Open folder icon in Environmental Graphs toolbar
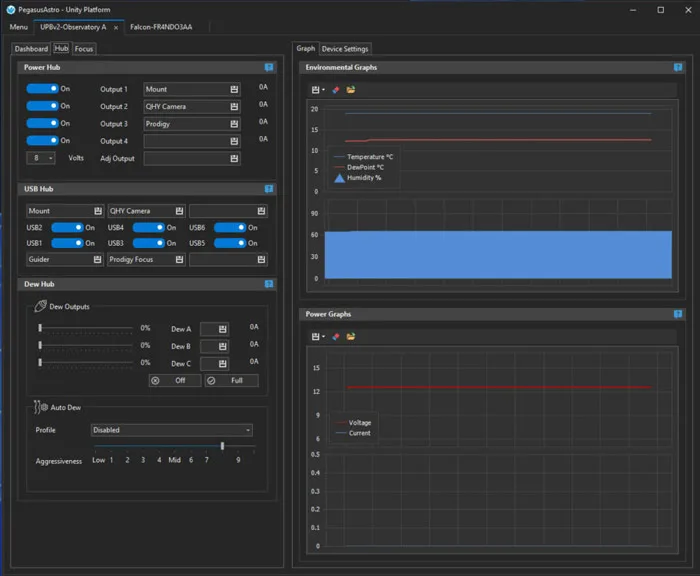The width and height of the screenshot is (700, 576). click(x=351, y=89)
